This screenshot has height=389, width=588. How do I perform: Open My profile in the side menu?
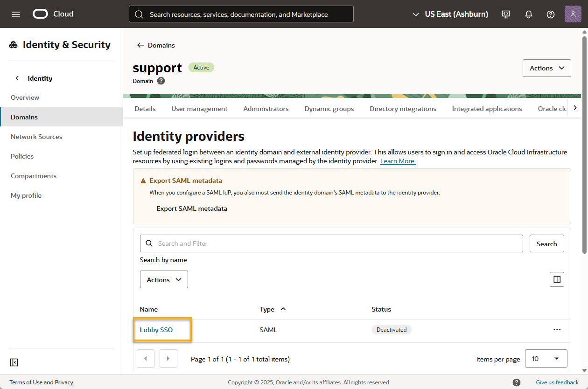[x=62, y=195]
